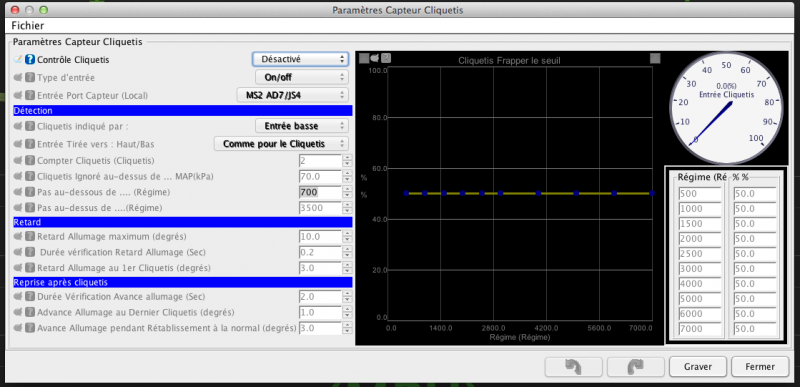Viewport: 800px width, 387px height.
Task: Click the gray square icon at chart's top-left
Action: point(364,58)
